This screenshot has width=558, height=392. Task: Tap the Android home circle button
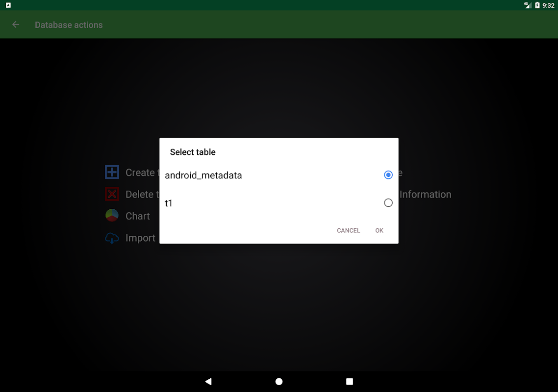tap(279, 381)
